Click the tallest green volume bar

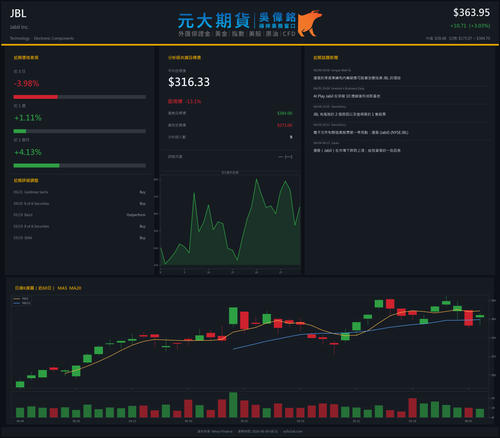pyautogui.click(x=233, y=405)
